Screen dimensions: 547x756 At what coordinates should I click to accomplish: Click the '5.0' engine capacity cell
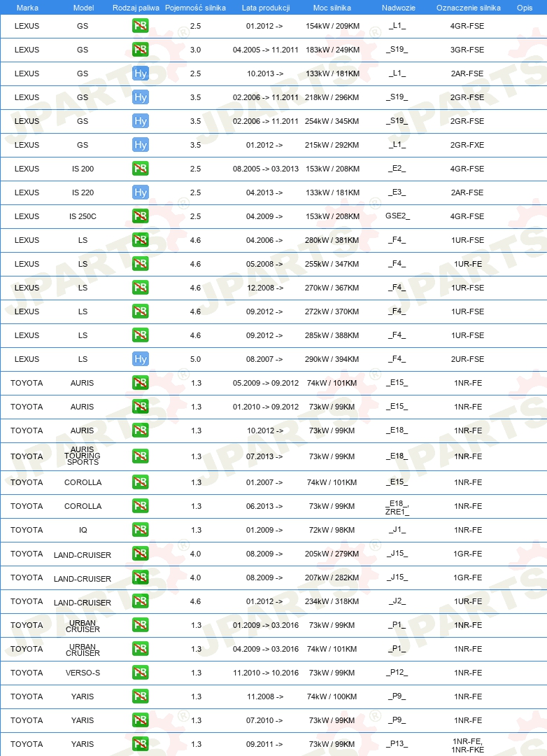click(x=196, y=359)
